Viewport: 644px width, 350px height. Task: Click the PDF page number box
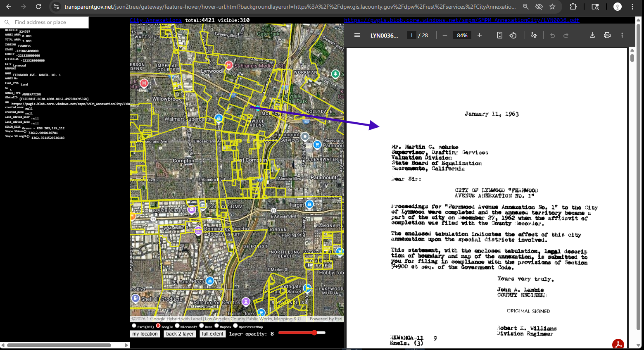[411, 36]
